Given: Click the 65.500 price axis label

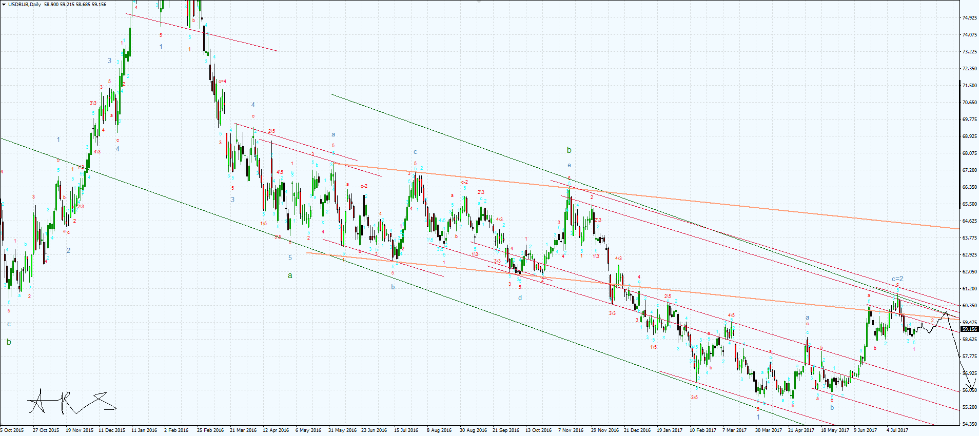Looking at the screenshot, I should click(970, 204).
